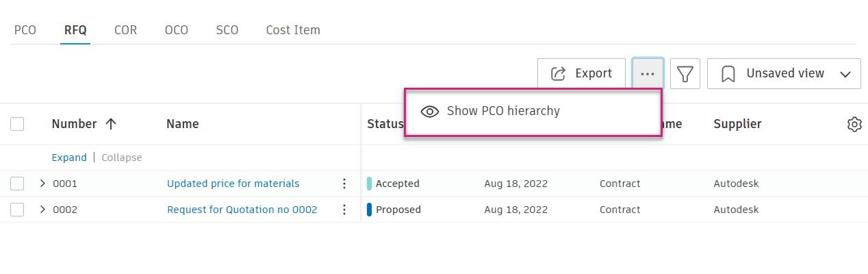Click the teal Accepted status color marker
The height and width of the screenshot is (274, 868).
[370, 184]
